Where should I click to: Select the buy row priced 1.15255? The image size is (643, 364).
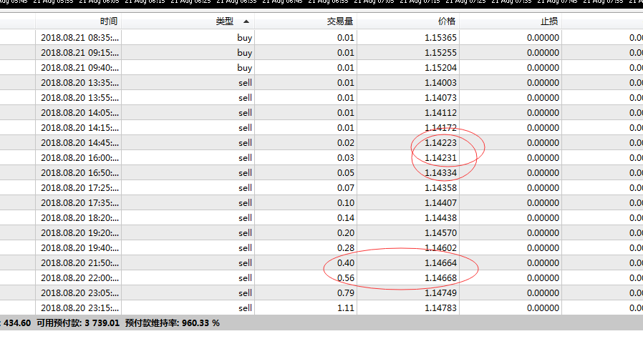[x=321, y=53]
